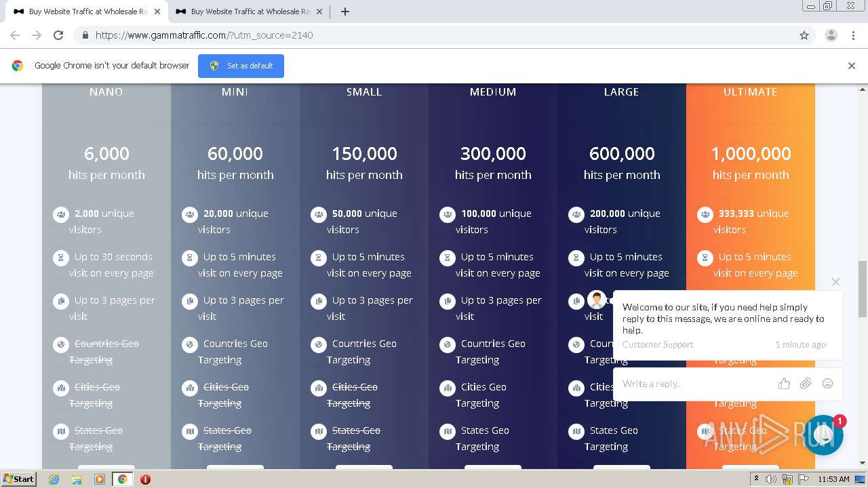Click the scrollbar up arrow

(x=863, y=89)
